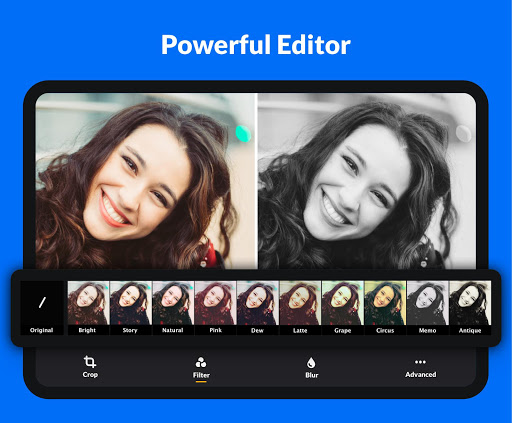The image size is (512, 423).
Task: Apply the Dew filter thumbnail
Action: coord(258,303)
